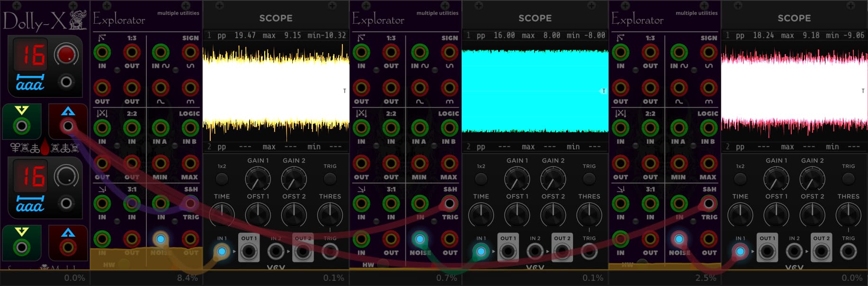Click the cyan waveform display
Screen dimensions: 868x286
point(535,90)
